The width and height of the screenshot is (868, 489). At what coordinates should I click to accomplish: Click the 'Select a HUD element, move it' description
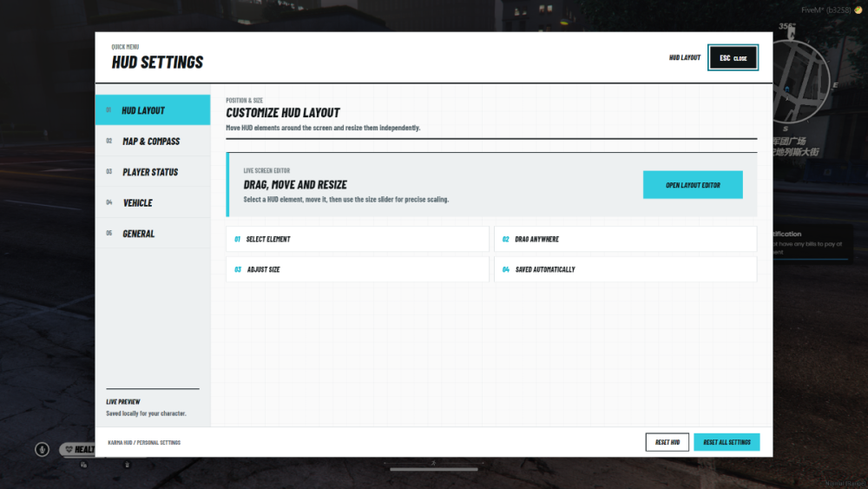[x=346, y=200]
